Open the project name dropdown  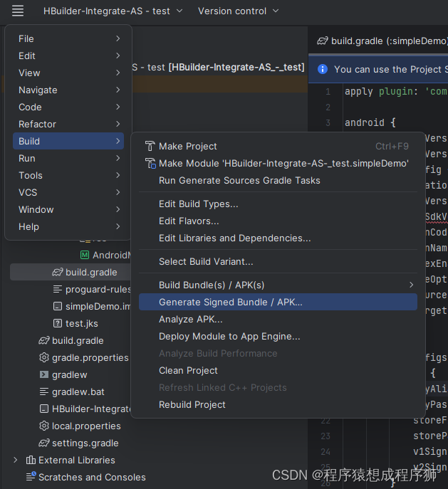113,11
